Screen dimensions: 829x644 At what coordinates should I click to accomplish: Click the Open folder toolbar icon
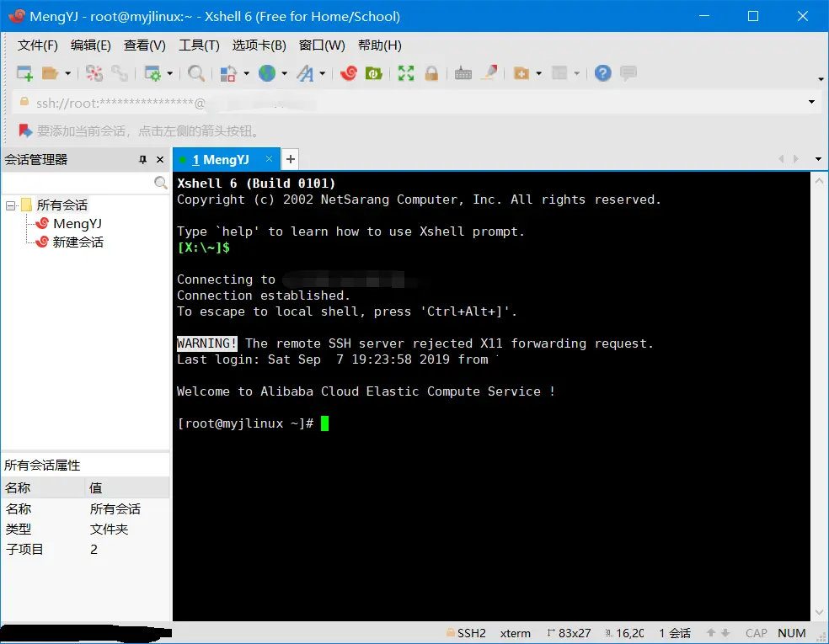[x=50, y=73]
